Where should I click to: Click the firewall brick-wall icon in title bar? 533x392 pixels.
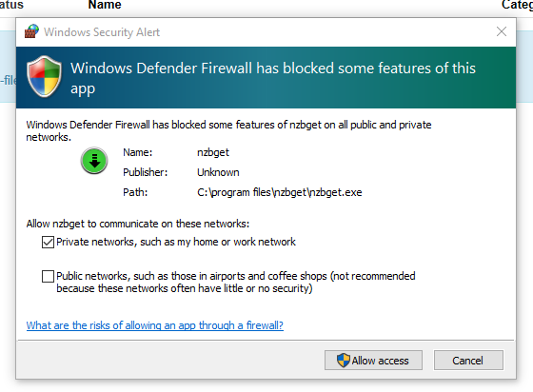point(31,31)
